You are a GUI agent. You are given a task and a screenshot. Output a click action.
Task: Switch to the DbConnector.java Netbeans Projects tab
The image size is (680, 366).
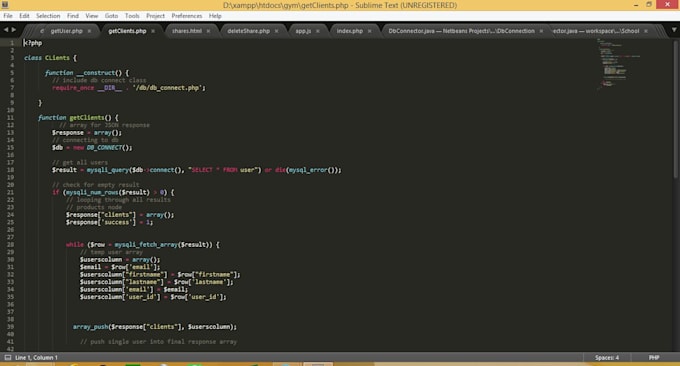(461, 31)
